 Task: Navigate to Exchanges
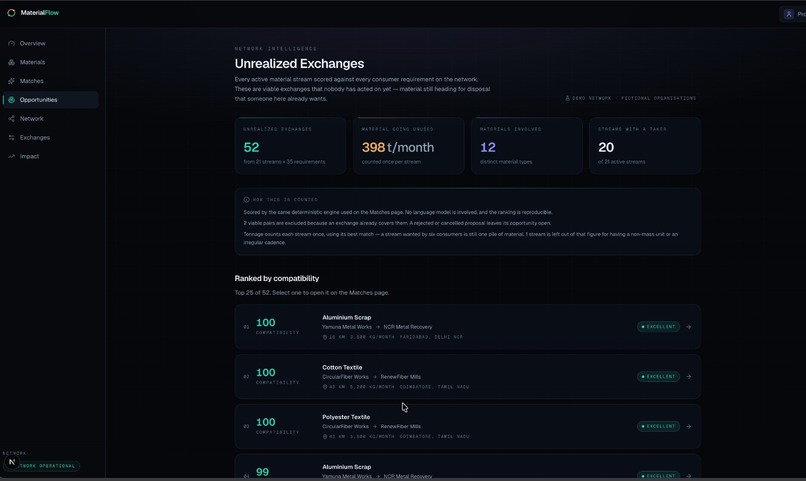pyautogui.click(x=50, y=138)
